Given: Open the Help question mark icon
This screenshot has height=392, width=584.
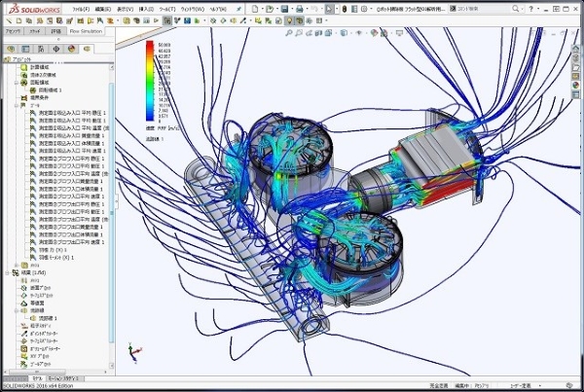Looking at the screenshot, I should coord(532,8).
